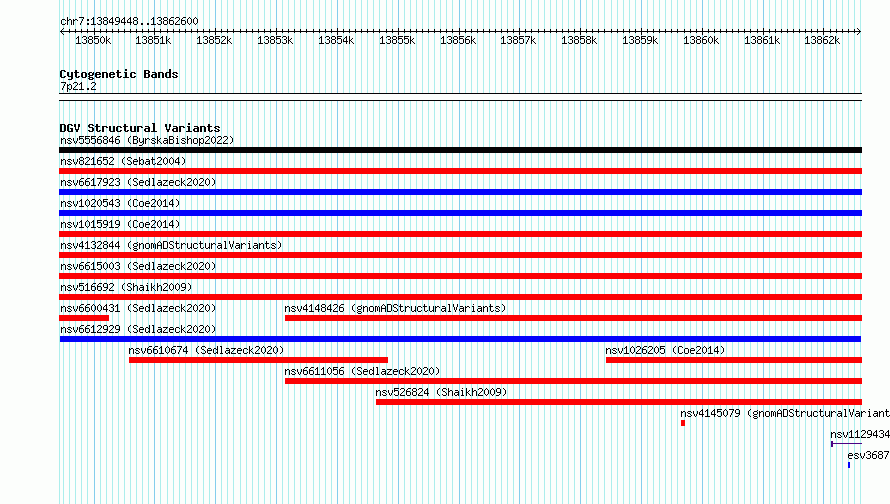
Task: Select the blue nsv1020543 variant bar
Action: [x=460, y=213]
